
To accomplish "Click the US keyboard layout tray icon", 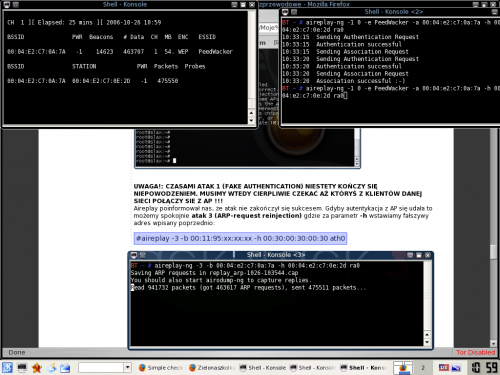I will coord(444,367).
